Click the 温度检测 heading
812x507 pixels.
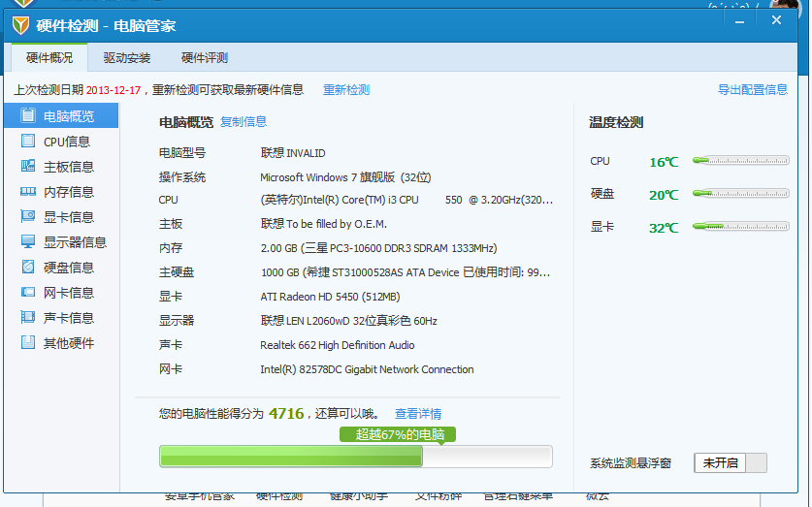coord(616,122)
